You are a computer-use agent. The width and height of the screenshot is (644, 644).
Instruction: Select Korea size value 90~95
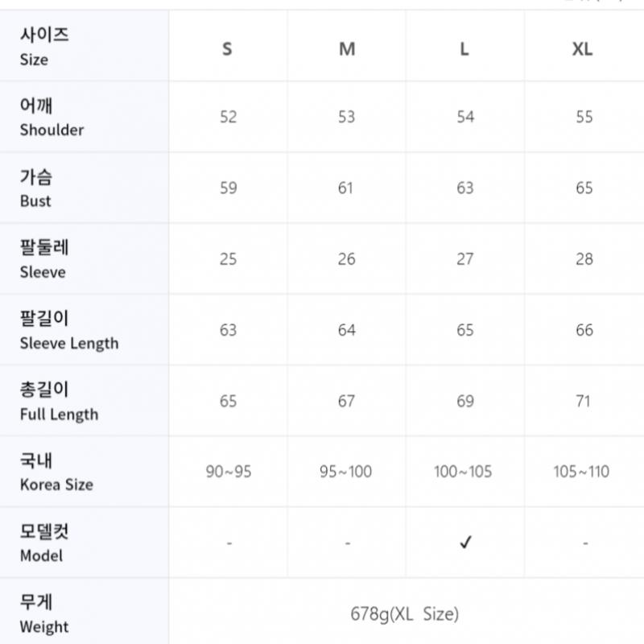tap(229, 472)
